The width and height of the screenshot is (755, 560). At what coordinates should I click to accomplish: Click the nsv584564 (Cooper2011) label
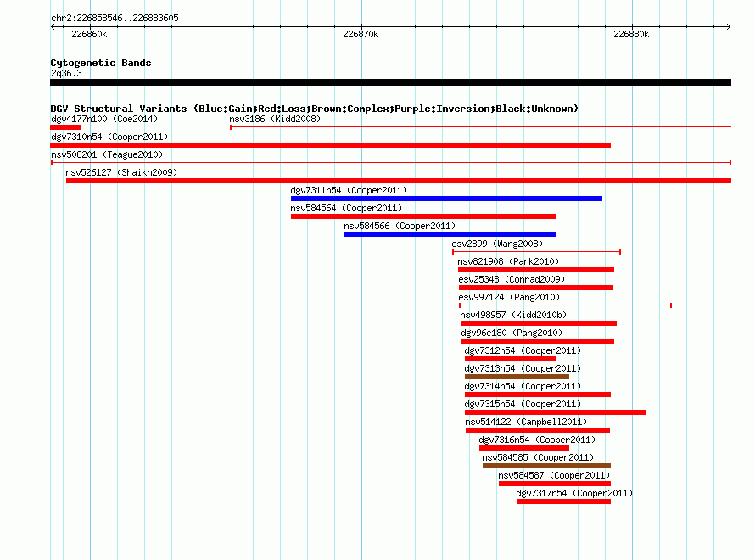coord(346,208)
